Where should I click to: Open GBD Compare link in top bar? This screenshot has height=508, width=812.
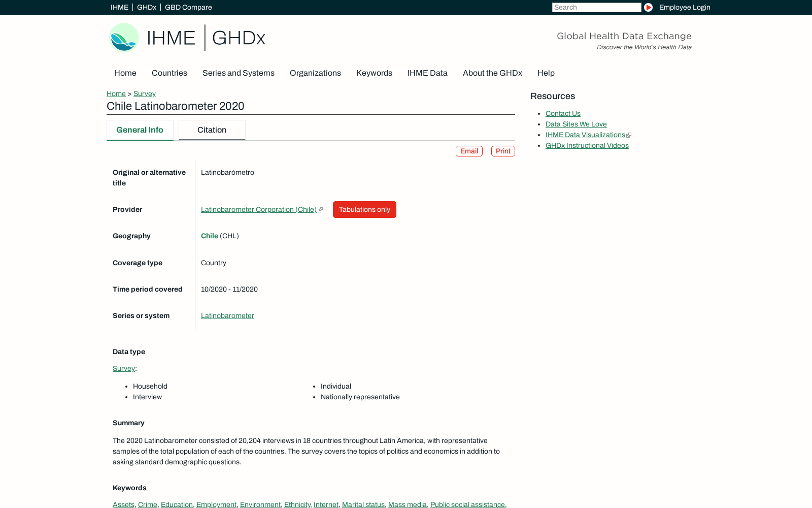click(188, 7)
